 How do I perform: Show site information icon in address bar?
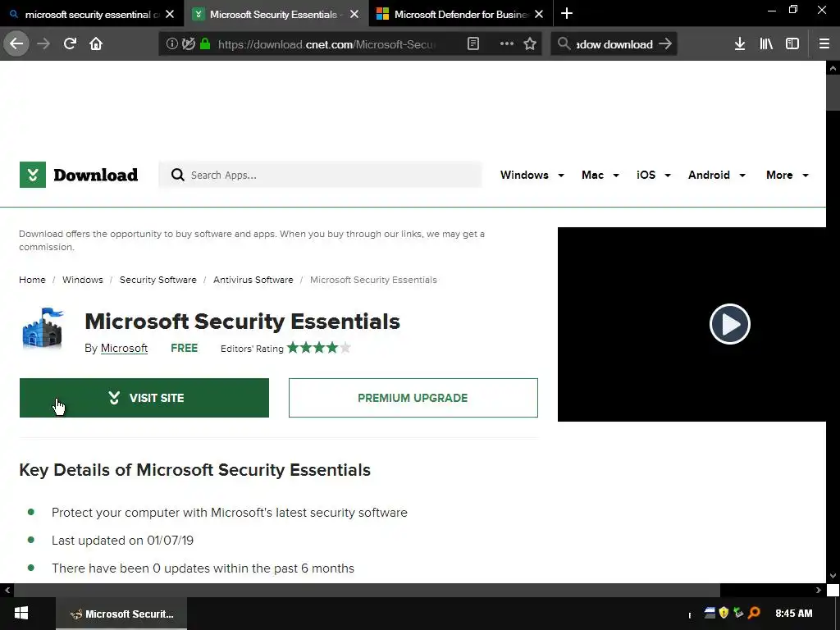pyautogui.click(x=171, y=44)
